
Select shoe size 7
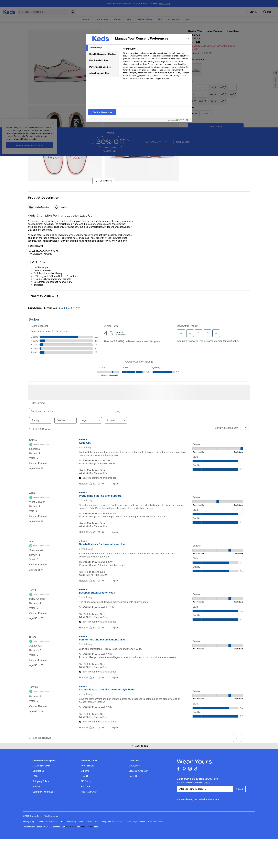(232, 87)
